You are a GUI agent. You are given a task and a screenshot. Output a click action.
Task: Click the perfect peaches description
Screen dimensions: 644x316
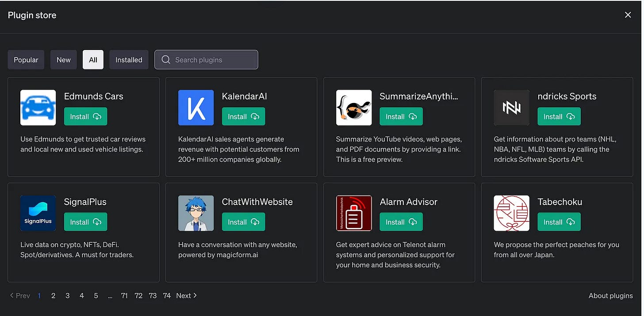[556, 250]
